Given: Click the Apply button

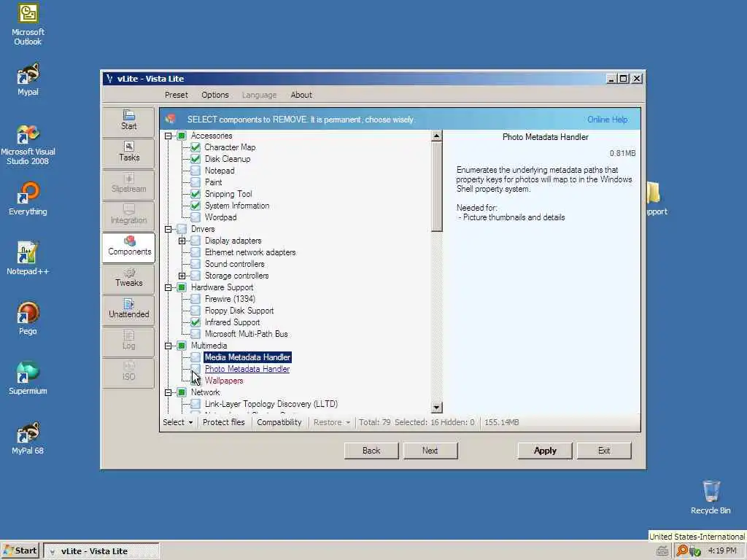Looking at the screenshot, I should click(x=545, y=451).
